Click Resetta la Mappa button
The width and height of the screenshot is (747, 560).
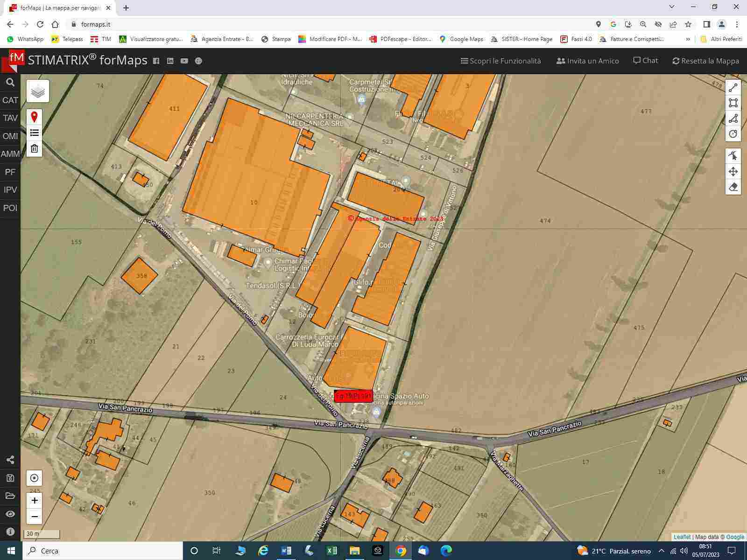pos(705,61)
